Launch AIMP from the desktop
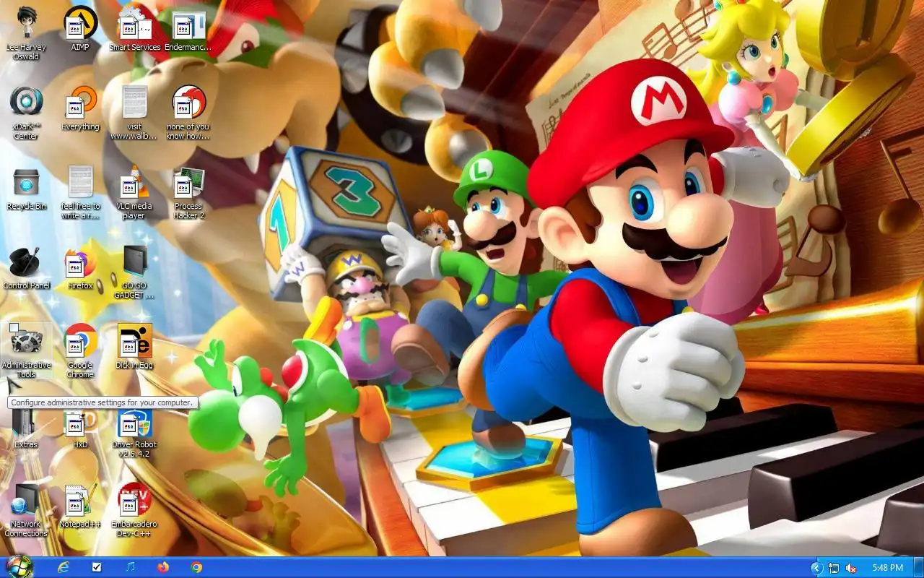Viewport: 924px width, 578px height. pyautogui.click(x=80, y=29)
